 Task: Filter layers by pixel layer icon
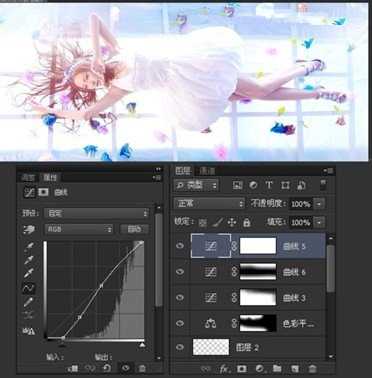point(237,185)
